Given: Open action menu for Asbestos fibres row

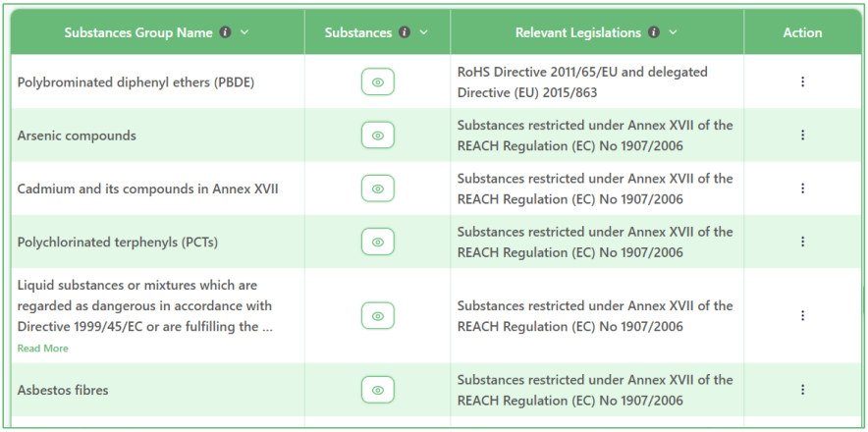Looking at the screenshot, I should tap(802, 390).
